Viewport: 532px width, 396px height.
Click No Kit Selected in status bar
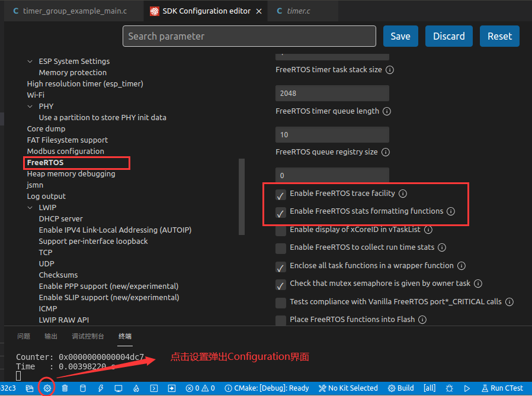click(348, 388)
